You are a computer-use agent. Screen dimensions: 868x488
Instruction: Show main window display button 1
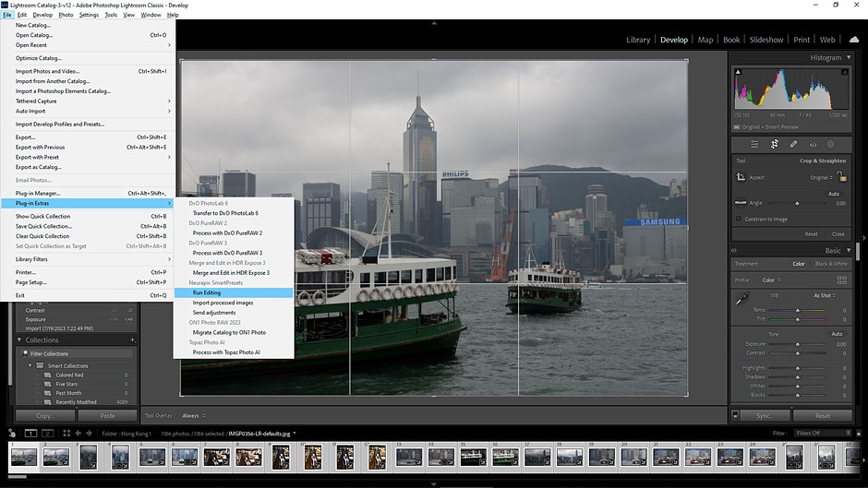[30, 434]
